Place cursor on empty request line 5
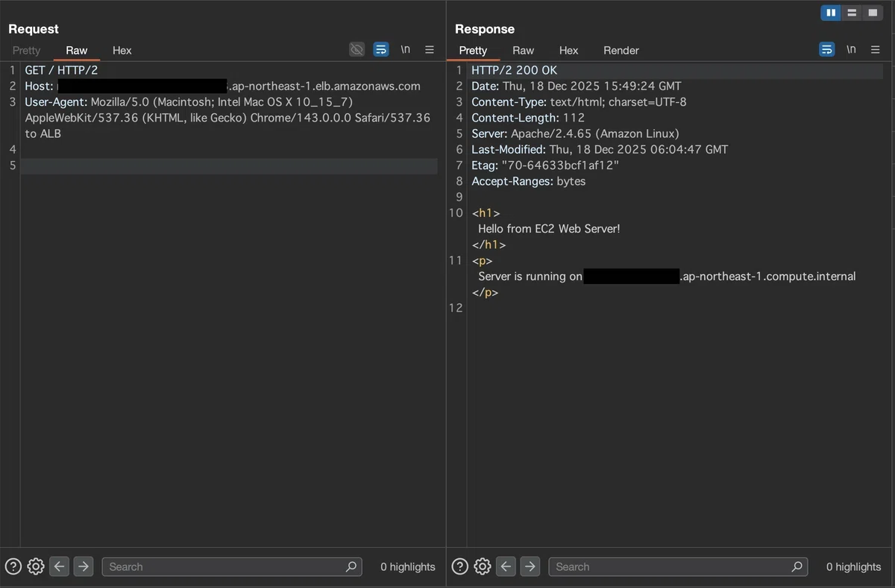Image resolution: width=895 pixels, height=588 pixels. pyautogui.click(x=229, y=165)
